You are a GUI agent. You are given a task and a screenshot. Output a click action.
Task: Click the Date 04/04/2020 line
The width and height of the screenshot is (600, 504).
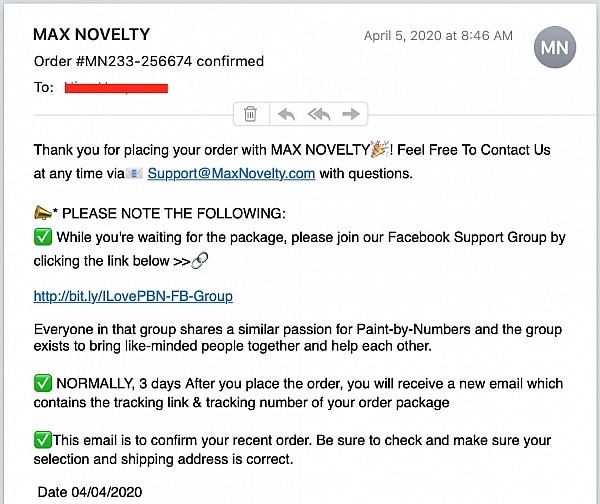pos(90,492)
